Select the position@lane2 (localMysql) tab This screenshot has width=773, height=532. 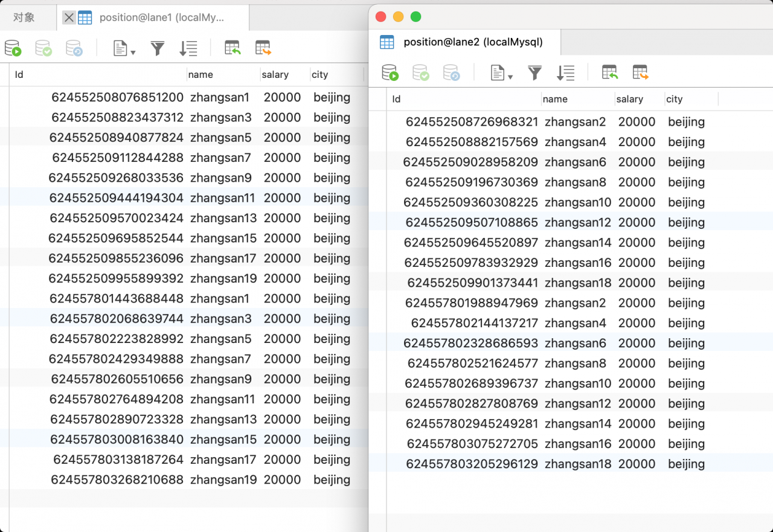point(473,42)
